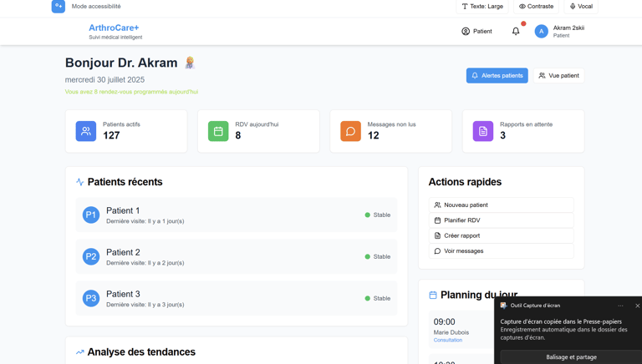The height and width of the screenshot is (364, 642).
Task: Switch to Vue patient
Action: point(558,76)
